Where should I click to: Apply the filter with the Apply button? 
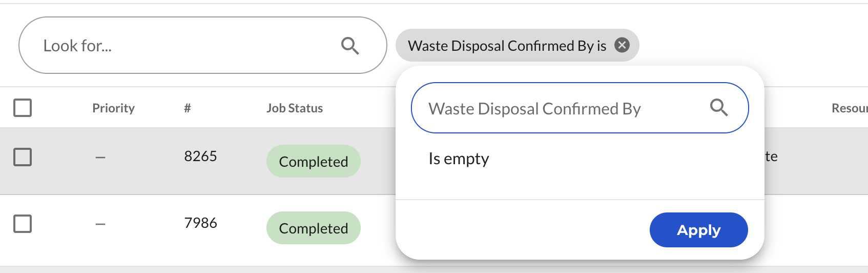[x=698, y=230]
